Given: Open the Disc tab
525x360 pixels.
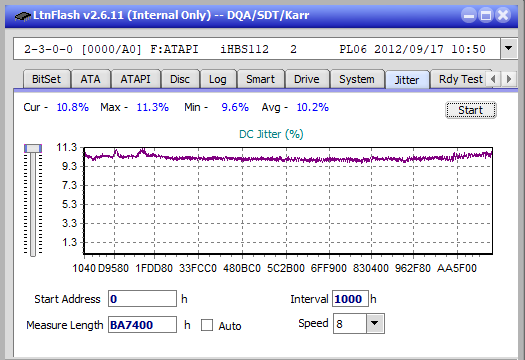Looking at the screenshot, I should pos(180,79).
